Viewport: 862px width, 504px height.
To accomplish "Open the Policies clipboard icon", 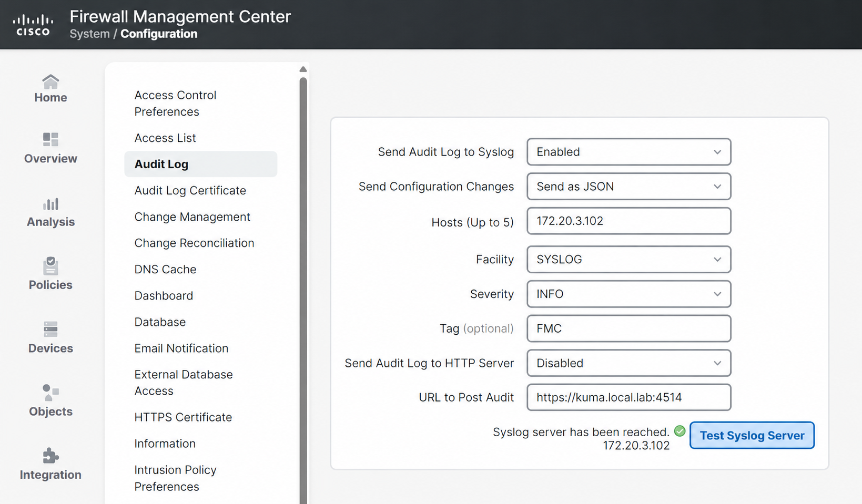I will (x=50, y=266).
